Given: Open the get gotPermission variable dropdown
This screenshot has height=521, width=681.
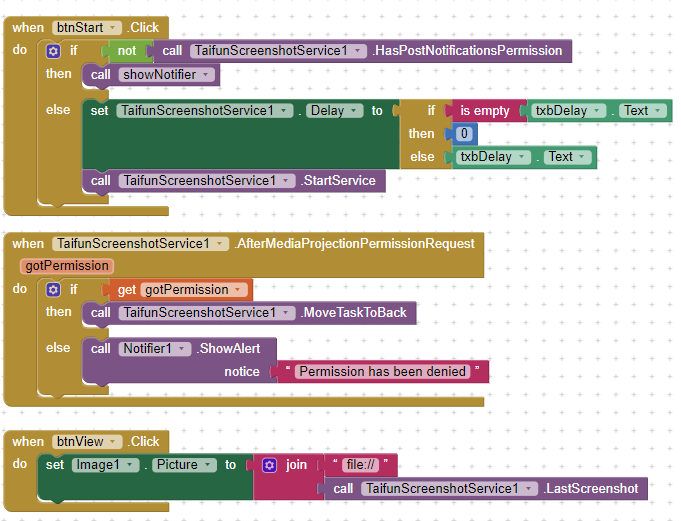Looking at the screenshot, I should [238, 290].
